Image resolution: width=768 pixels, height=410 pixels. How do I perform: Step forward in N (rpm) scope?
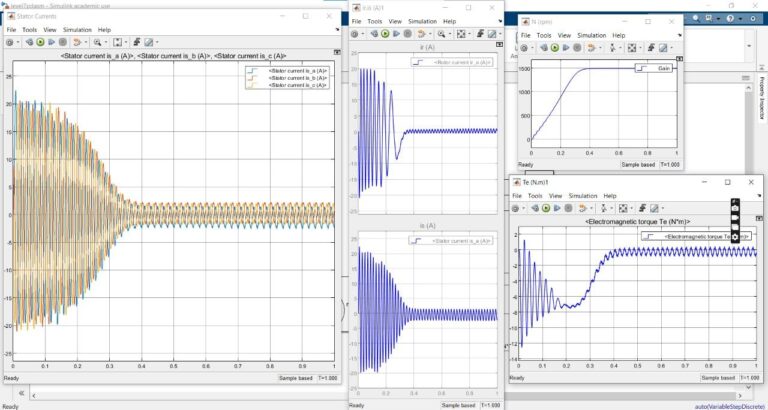[x=566, y=48]
